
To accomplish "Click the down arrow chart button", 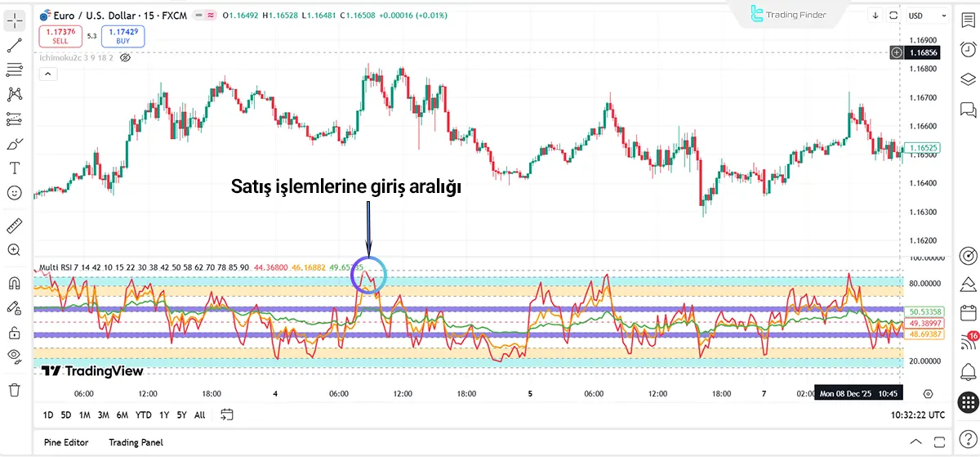I will [x=875, y=16].
